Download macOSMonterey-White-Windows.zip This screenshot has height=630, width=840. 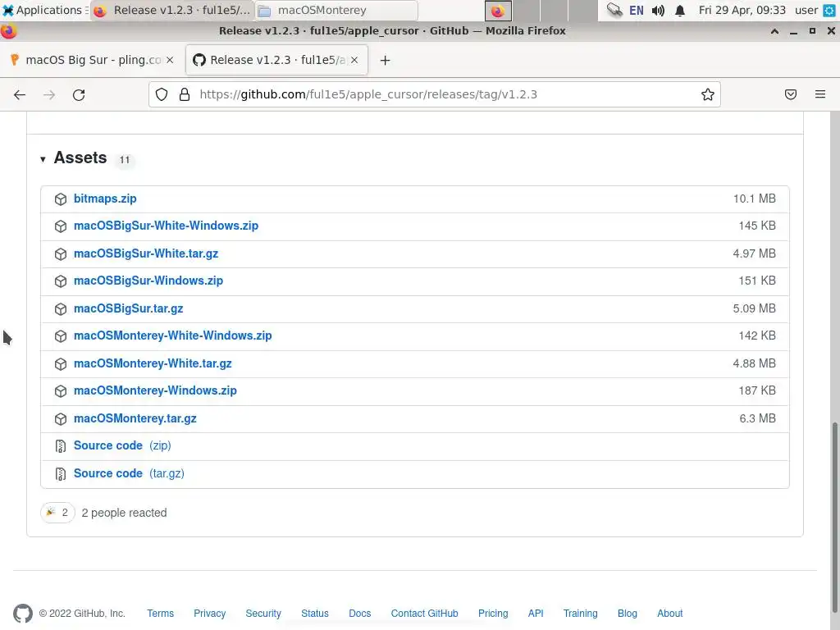(172, 336)
